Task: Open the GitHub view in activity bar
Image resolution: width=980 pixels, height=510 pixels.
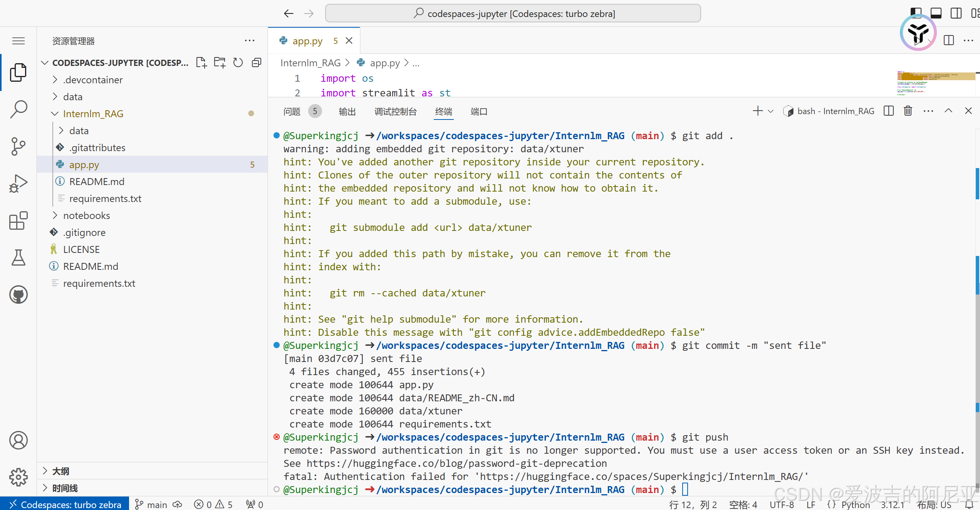Action: [18, 295]
